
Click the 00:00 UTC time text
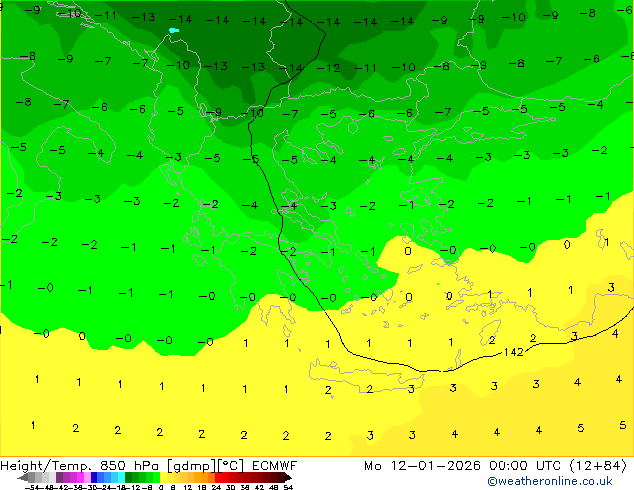[x=525, y=466]
